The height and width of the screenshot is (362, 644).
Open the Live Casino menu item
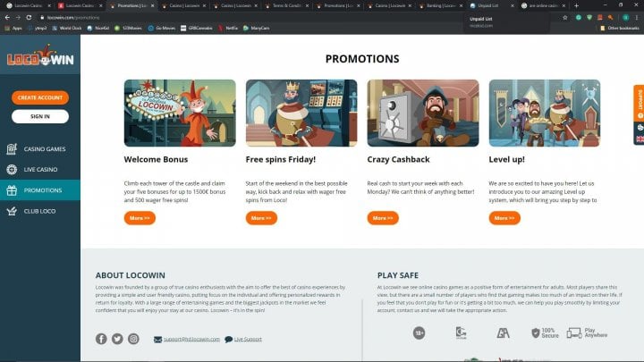pos(40,169)
